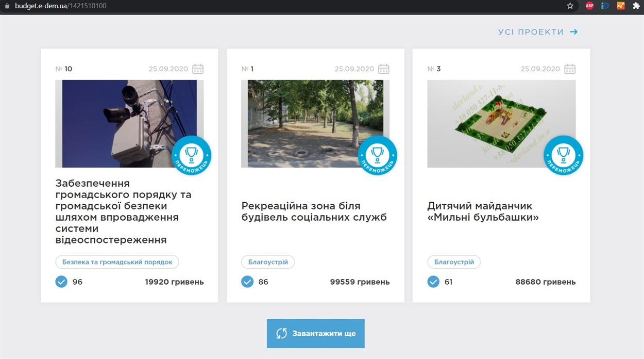This screenshot has height=359, width=644.
Task: Click the calendar icon on project № 1
Action: 383,69
